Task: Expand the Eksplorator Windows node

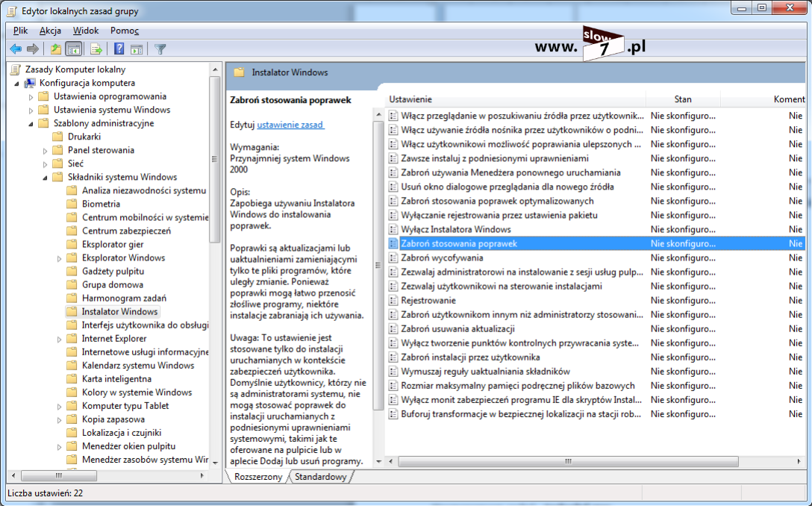Action: [58, 258]
